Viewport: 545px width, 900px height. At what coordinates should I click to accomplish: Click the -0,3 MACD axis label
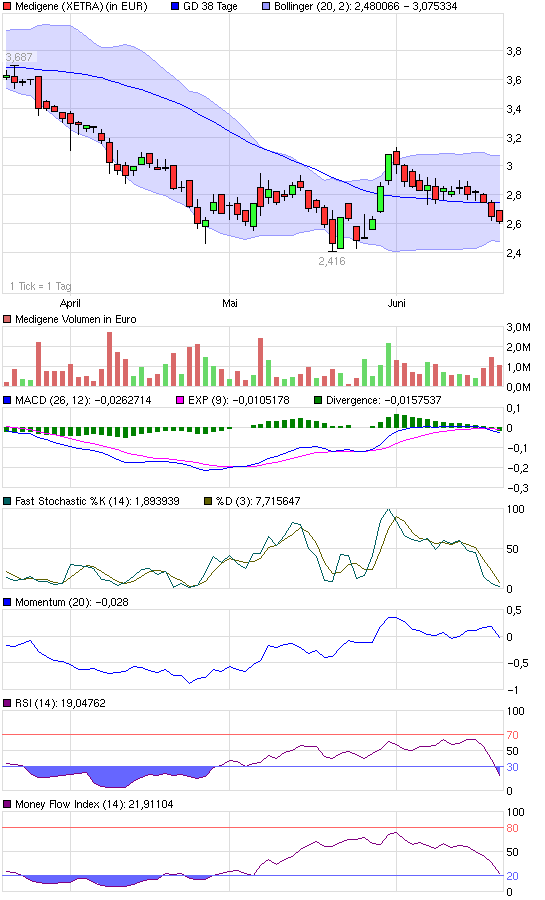click(517, 488)
